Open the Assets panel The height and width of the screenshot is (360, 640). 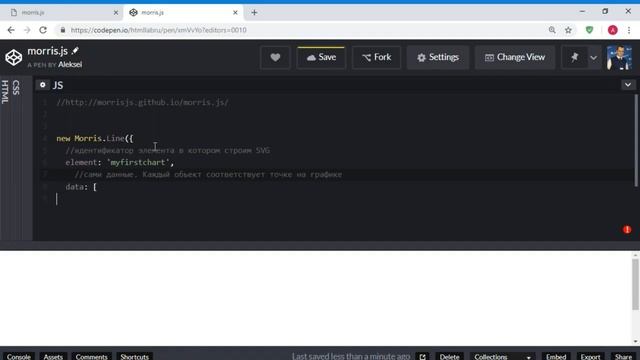tap(53, 356)
